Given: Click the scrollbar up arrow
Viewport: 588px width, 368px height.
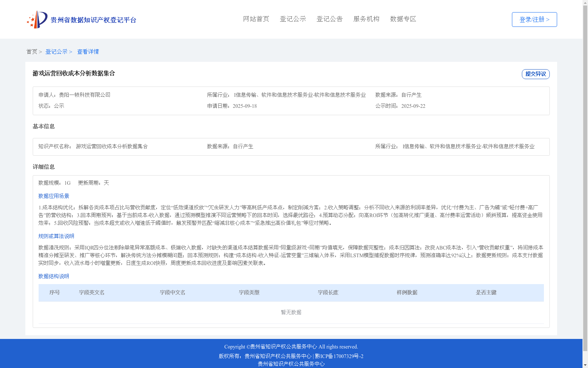Looking at the screenshot, I should (x=585, y=3).
